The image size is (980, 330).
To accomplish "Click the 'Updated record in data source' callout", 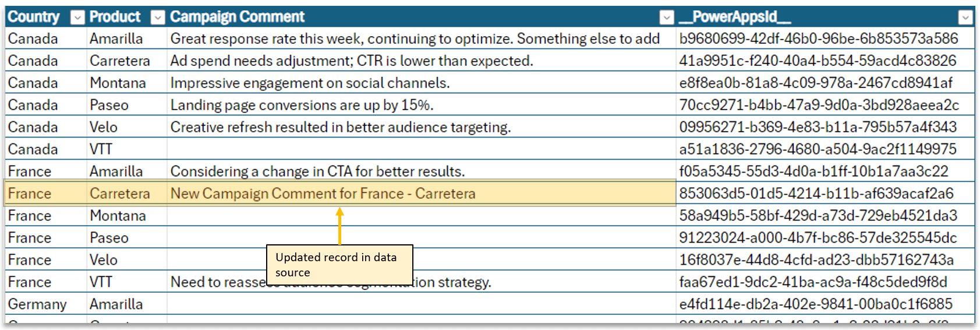I will pyautogui.click(x=339, y=265).
